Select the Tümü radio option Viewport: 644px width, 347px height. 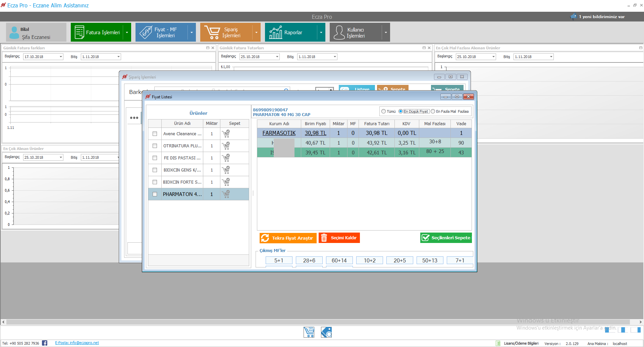pos(383,111)
